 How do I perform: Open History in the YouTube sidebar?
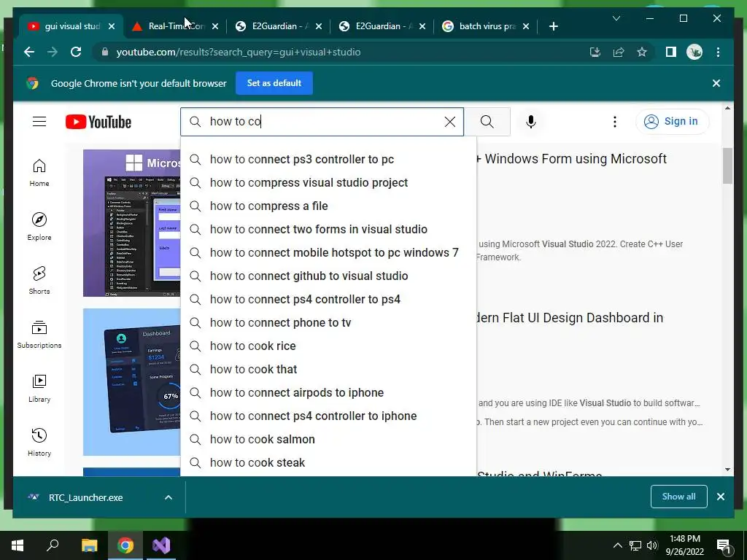(39, 443)
